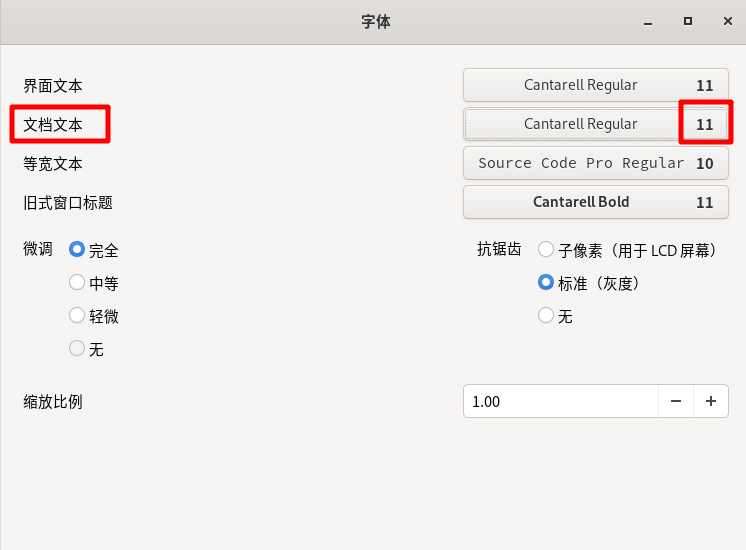Image resolution: width=746 pixels, height=550 pixels.
Task: Minimize the Fonts window
Action: click(x=653, y=21)
